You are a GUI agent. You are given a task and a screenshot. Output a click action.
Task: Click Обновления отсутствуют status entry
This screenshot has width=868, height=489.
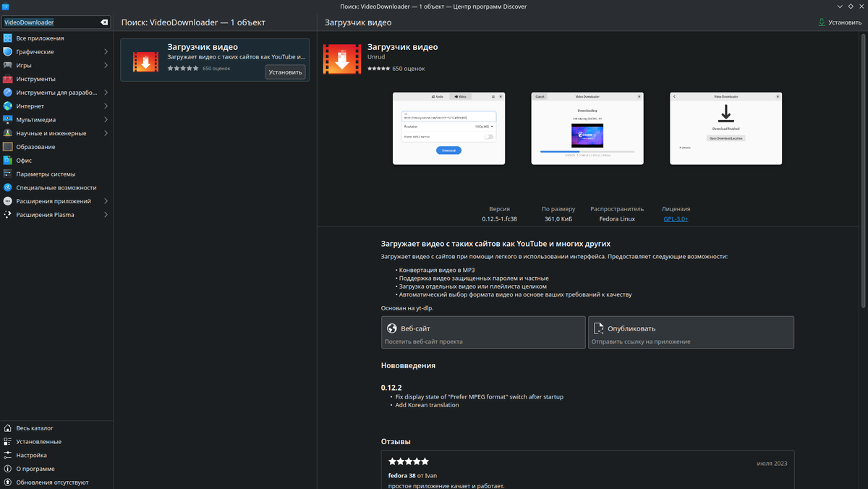(56, 482)
